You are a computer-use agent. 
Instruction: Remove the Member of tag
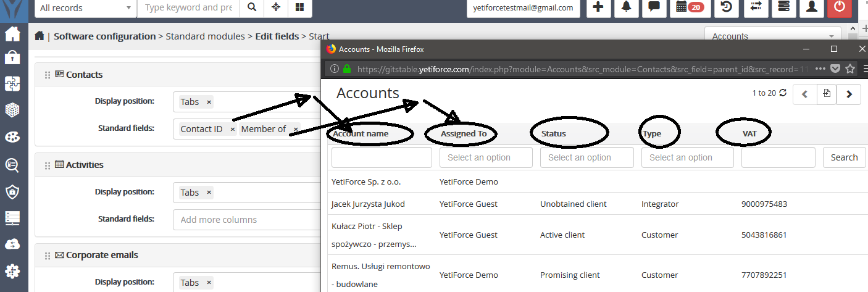[x=296, y=129]
